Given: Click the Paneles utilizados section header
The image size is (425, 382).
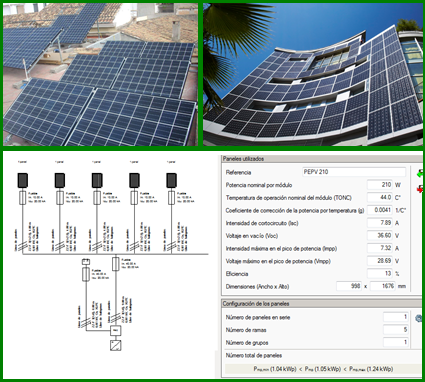Looking at the screenshot, I should pyautogui.click(x=322, y=159).
